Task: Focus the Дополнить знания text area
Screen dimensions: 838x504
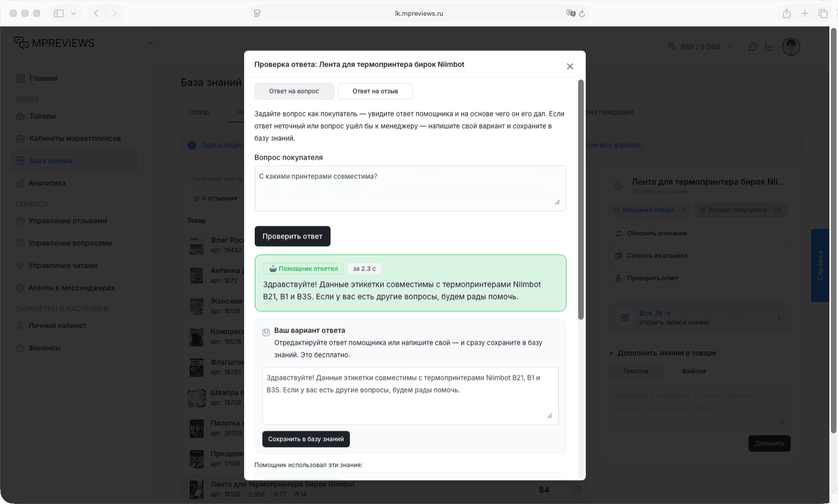Action: click(x=700, y=408)
